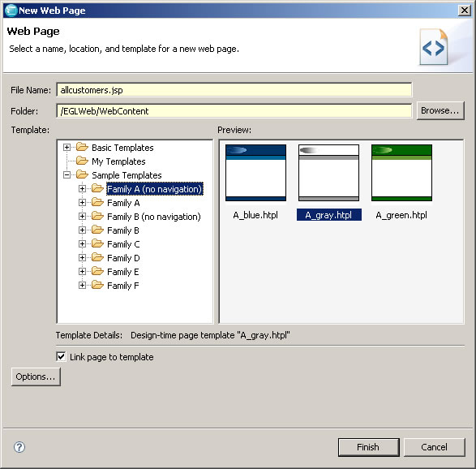Image resolution: width=476 pixels, height=469 pixels.
Task: Select Family B (no navigation) item
Action: pyautogui.click(x=154, y=217)
